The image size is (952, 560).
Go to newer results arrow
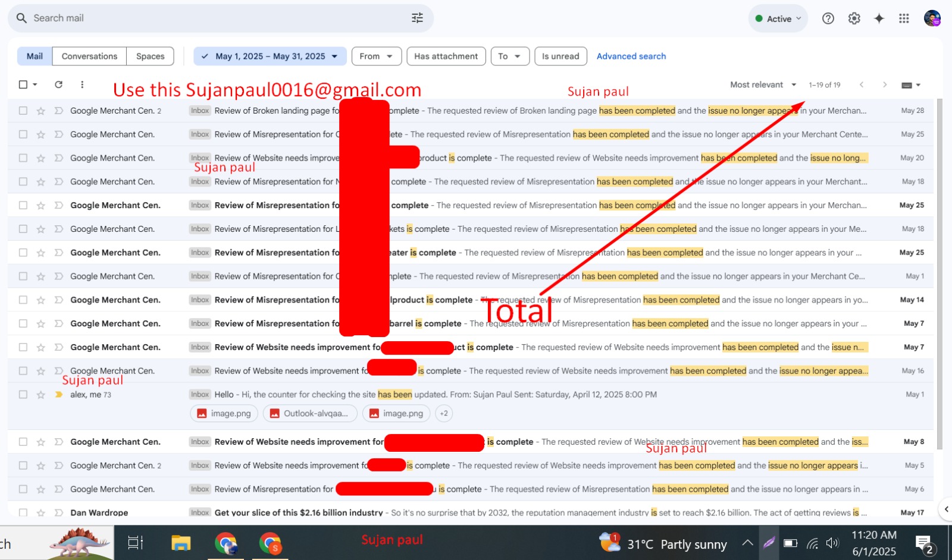pyautogui.click(x=861, y=85)
